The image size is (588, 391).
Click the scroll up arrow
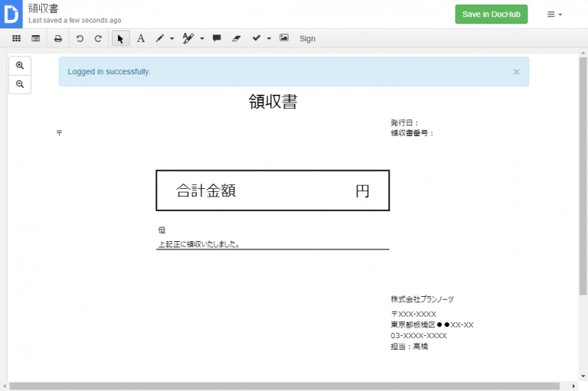point(583,54)
